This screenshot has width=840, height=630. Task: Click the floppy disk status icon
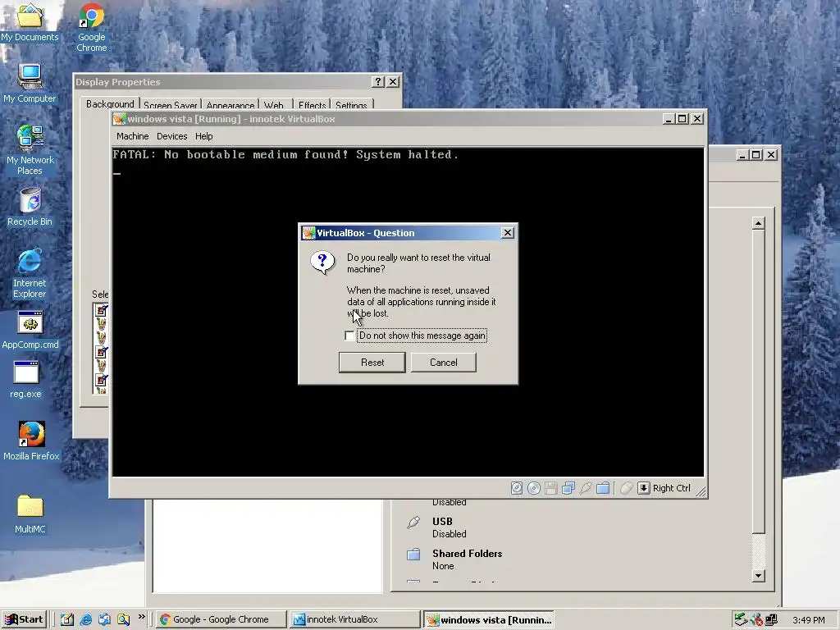tap(550, 488)
